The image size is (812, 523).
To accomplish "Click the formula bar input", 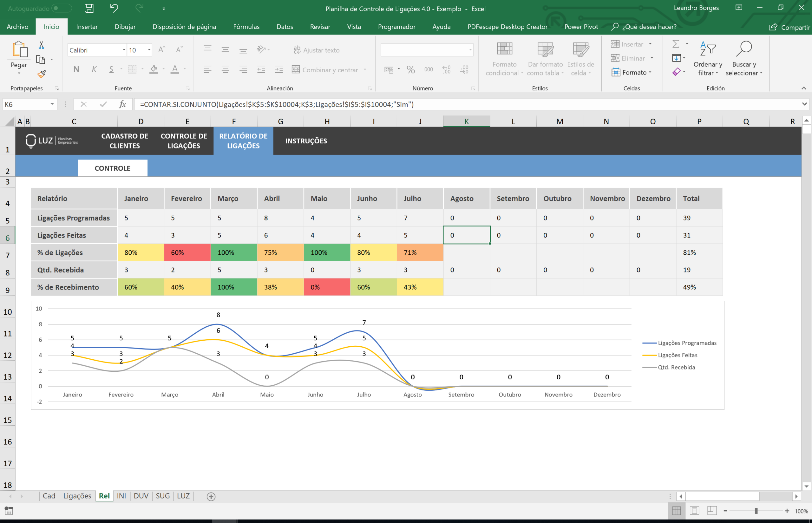I will (x=467, y=104).
